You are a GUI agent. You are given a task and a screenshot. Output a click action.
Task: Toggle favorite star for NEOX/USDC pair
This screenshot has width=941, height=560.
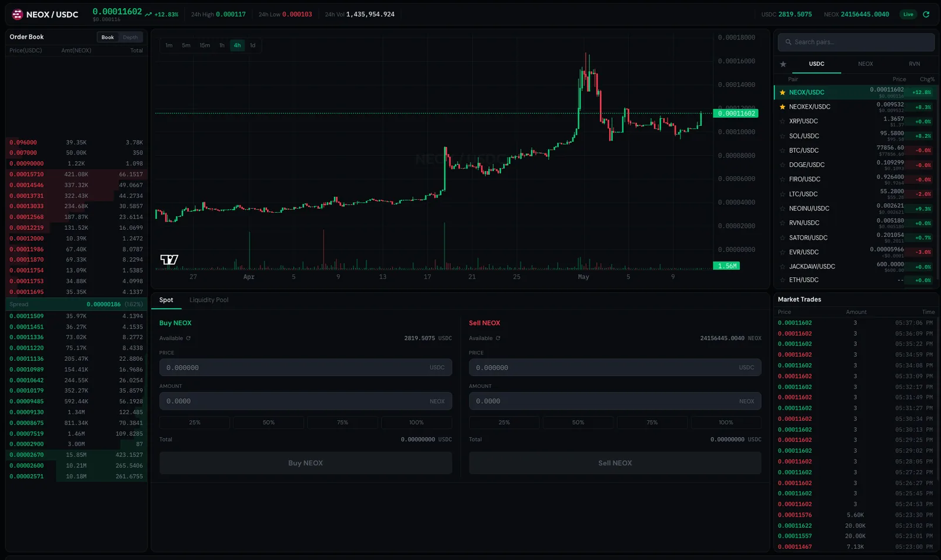[782, 92]
